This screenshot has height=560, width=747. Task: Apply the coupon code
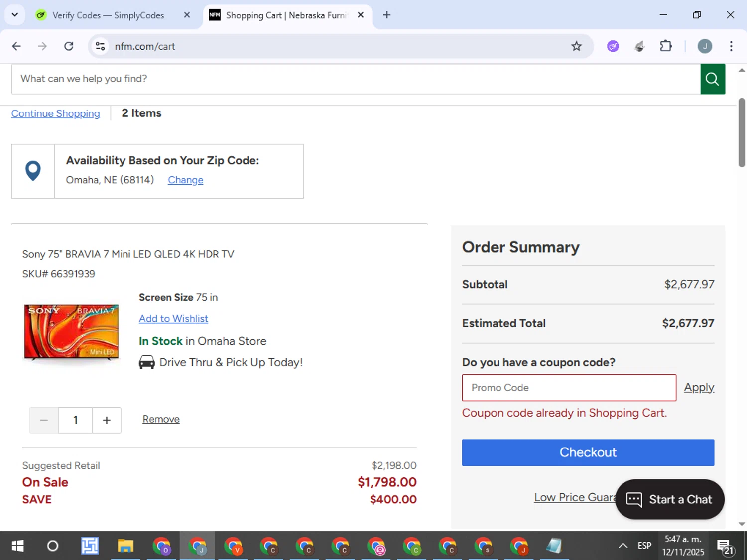click(x=699, y=387)
